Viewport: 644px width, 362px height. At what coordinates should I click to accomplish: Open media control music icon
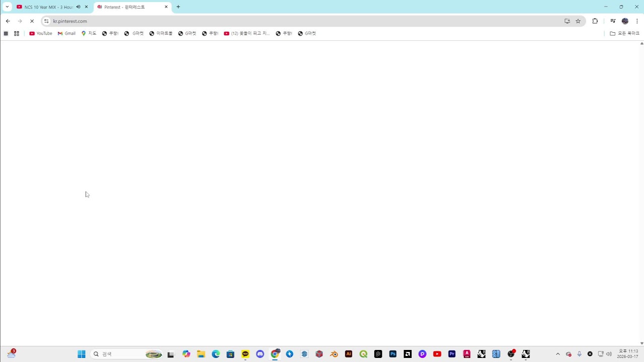pyautogui.click(x=613, y=21)
